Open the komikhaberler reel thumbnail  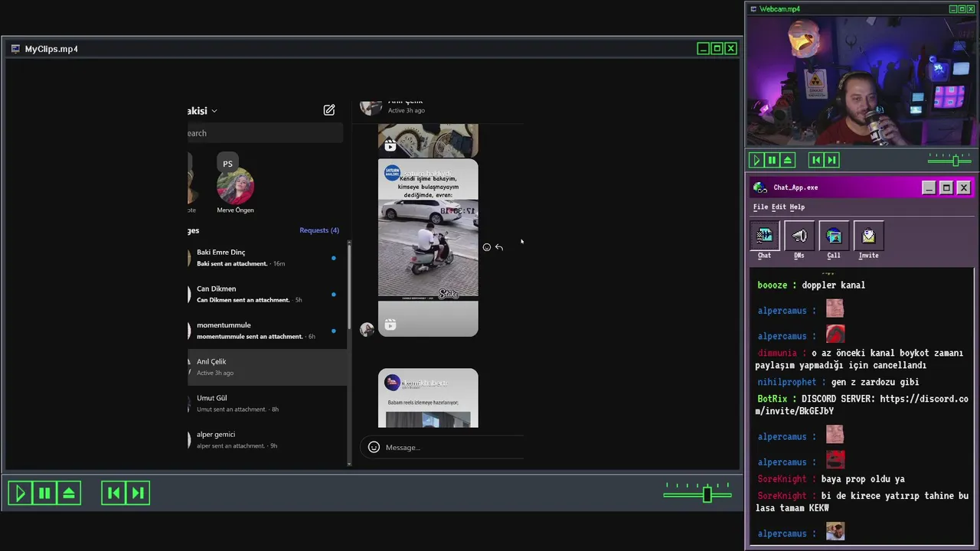tap(428, 398)
